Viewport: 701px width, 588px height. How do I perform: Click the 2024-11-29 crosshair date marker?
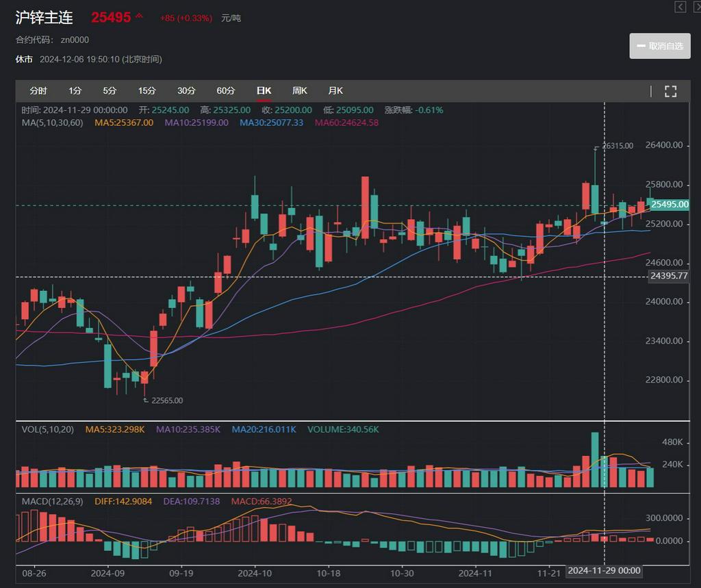pos(604,570)
